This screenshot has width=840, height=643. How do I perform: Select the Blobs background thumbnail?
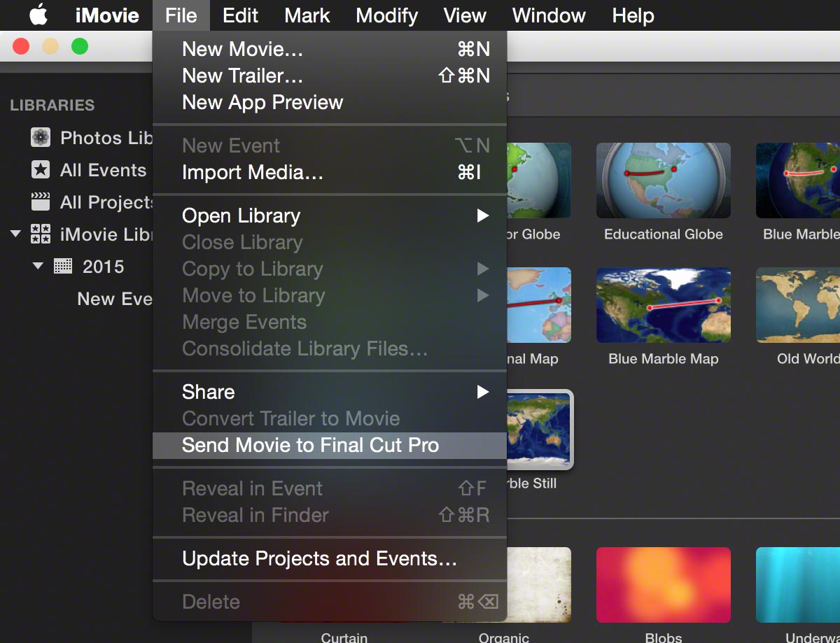coord(664,585)
